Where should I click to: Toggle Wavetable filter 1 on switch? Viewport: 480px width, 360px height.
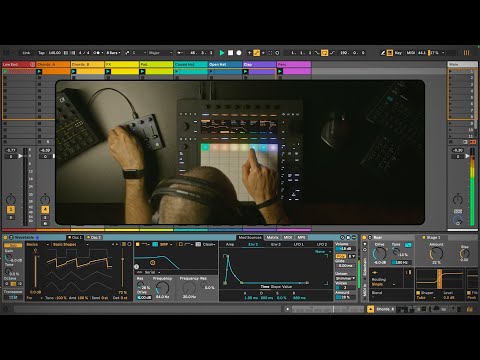point(137,244)
